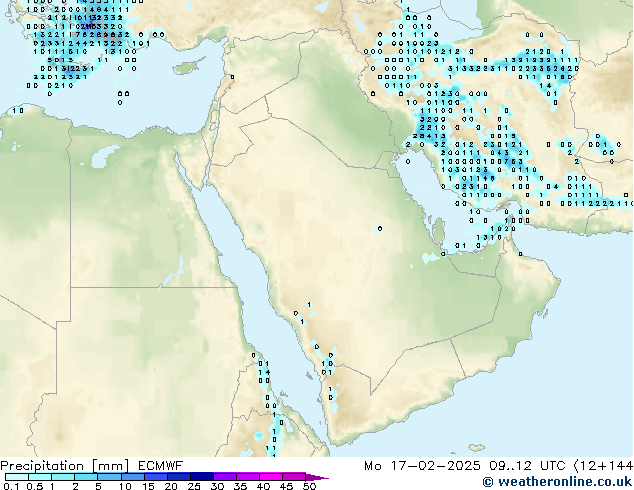Open the weatheronline.co.uk link
This screenshot has width=634, height=490.
(564, 482)
